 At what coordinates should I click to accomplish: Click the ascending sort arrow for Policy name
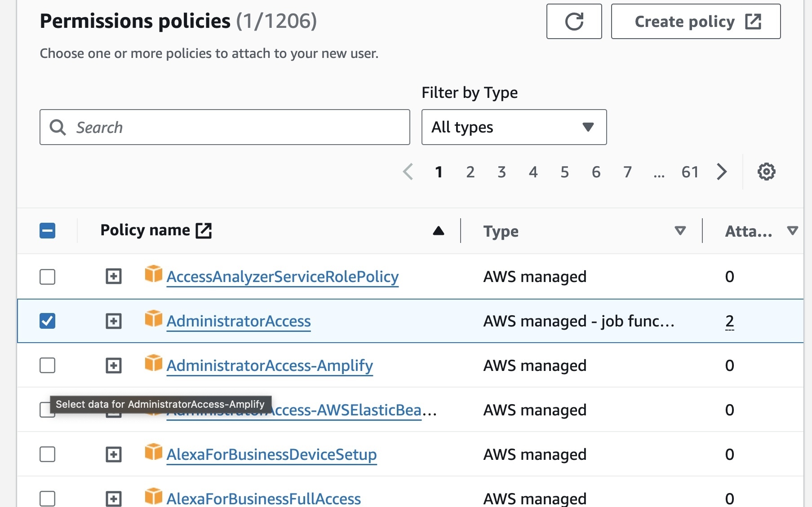(438, 231)
